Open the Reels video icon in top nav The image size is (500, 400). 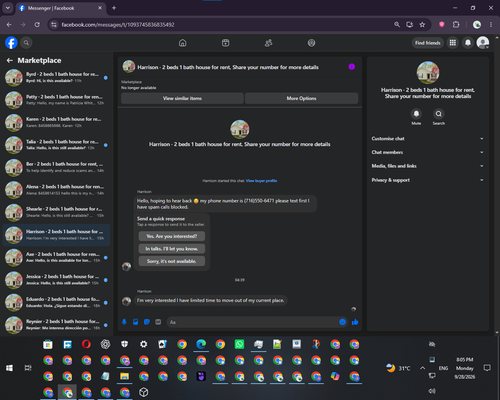(x=226, y=43)
